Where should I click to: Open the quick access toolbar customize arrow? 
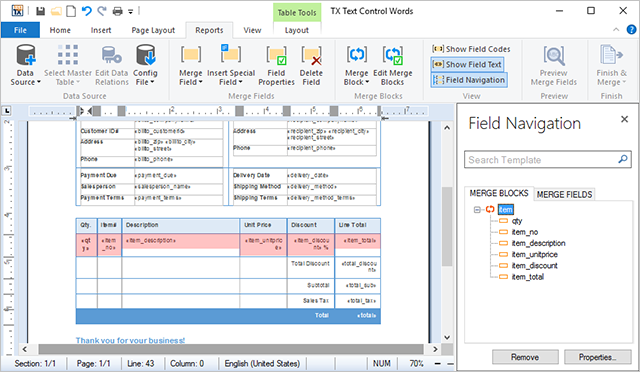[x=131, y=12]
